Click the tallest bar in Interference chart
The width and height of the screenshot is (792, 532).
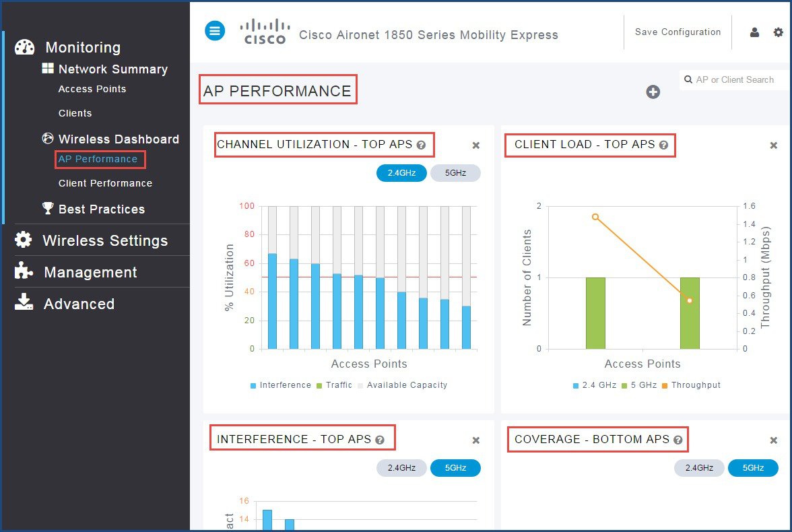(267, 519)
